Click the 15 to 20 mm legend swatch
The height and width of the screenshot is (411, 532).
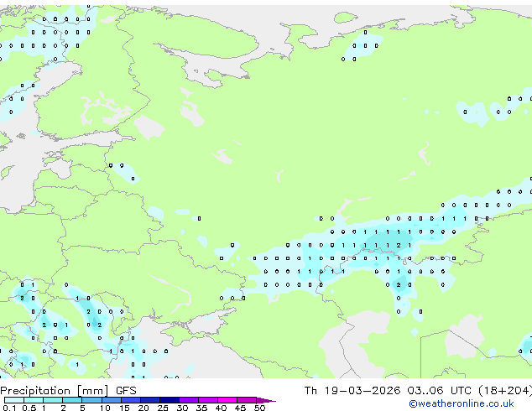[x=131, y=400]
